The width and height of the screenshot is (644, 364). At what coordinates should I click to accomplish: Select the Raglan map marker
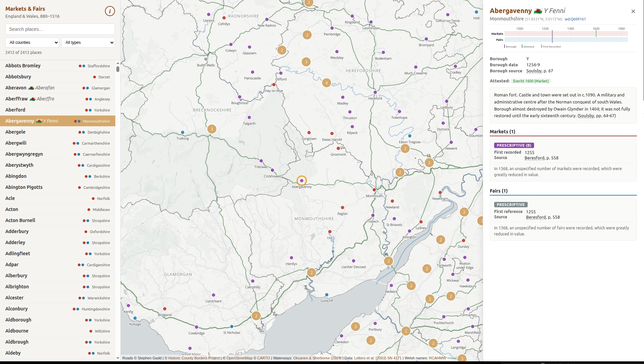pyautogui.click(x=342, y=208)
